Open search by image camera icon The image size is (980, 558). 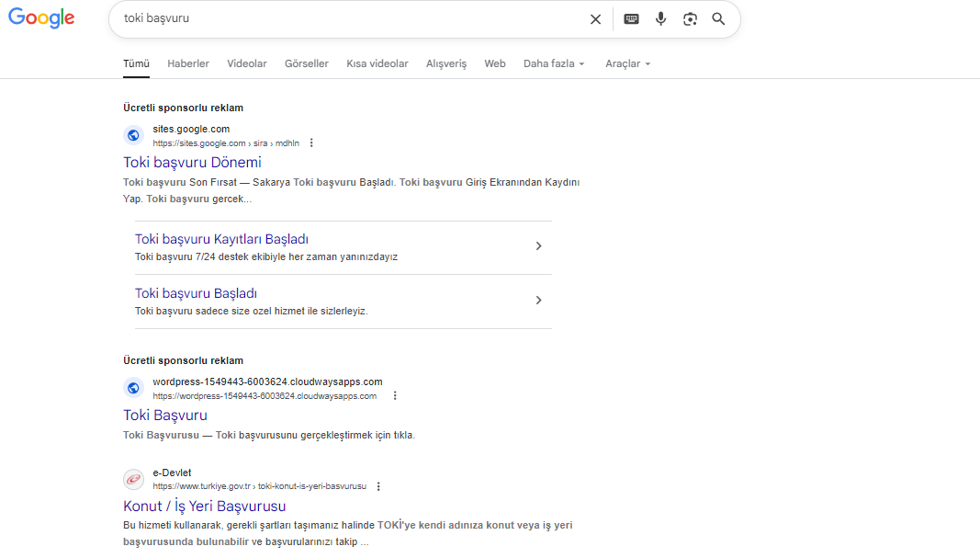click(x=690, y=19)
